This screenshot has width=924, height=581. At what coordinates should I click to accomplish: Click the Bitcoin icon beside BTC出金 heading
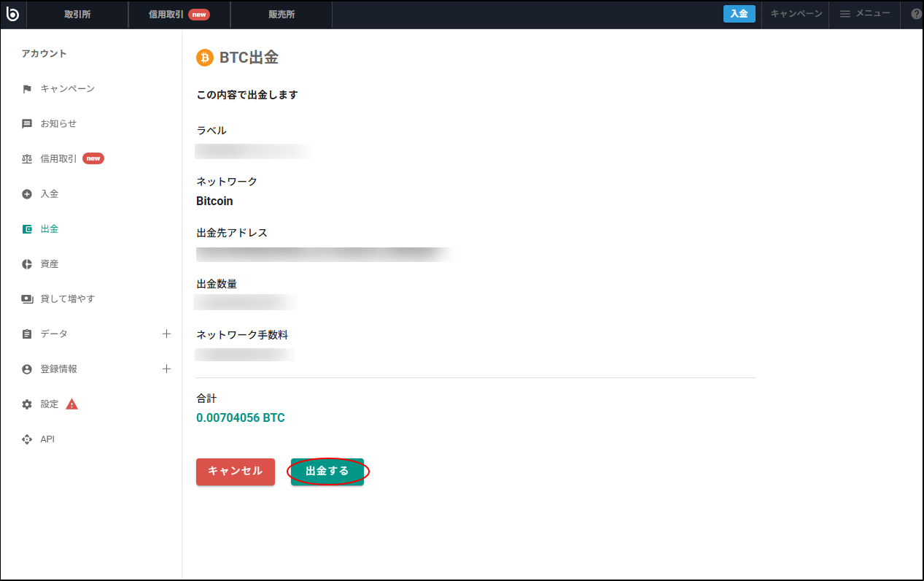[x=203, y=58]
